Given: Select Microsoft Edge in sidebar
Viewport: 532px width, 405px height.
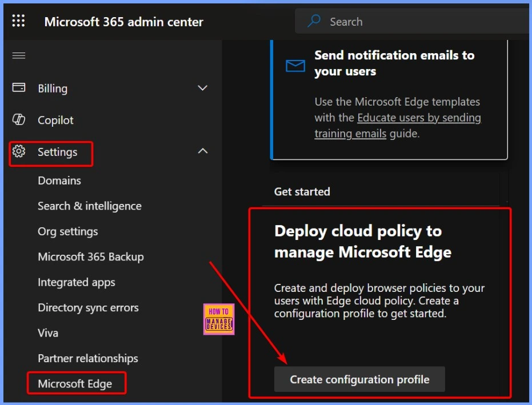Looking at the screenshot, I should 75,384.
